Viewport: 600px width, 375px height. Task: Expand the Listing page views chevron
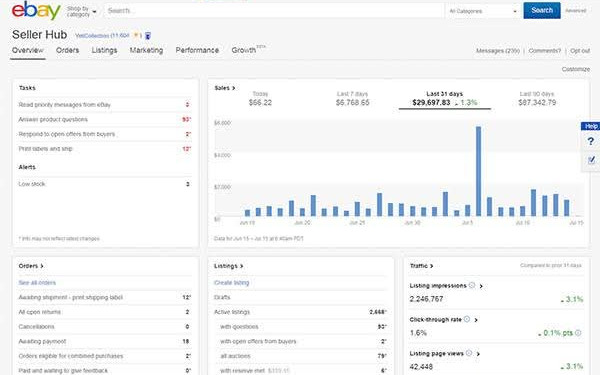click(478, 354)
